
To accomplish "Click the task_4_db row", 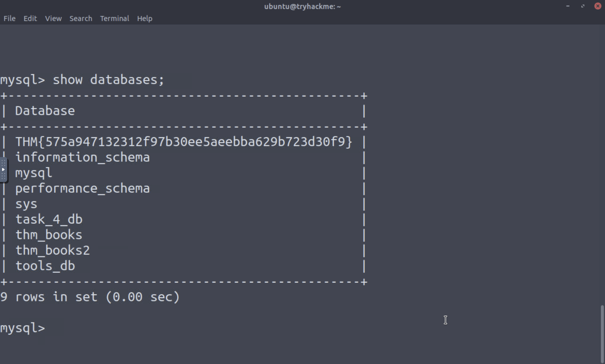I will 49,219.
